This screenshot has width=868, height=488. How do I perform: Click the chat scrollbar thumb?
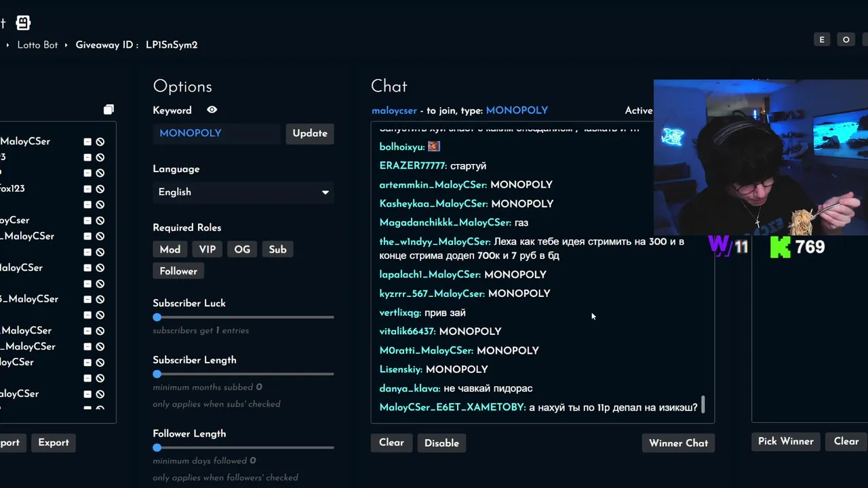click(703, 405)
